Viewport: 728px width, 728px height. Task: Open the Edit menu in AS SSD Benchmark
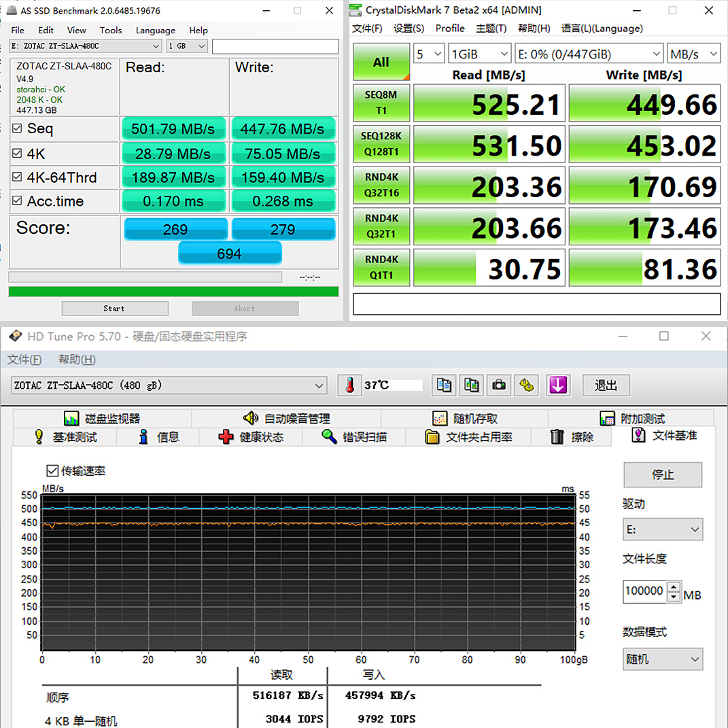[46, 30]
